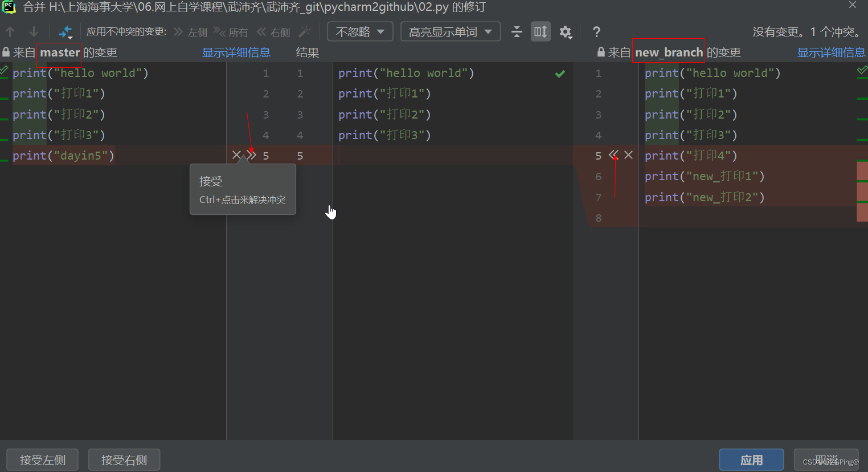Image resolution: width=868 pixels, height=472 pixels.
Task: Click the lock icon beside 来自 new_branch
Action: pyautogui.click(x=601, y=52)
